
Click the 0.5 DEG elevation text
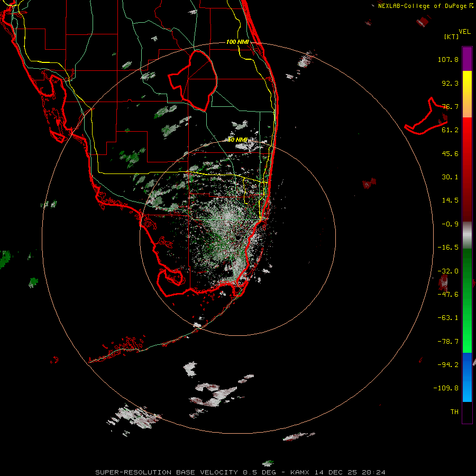[259, 472]
